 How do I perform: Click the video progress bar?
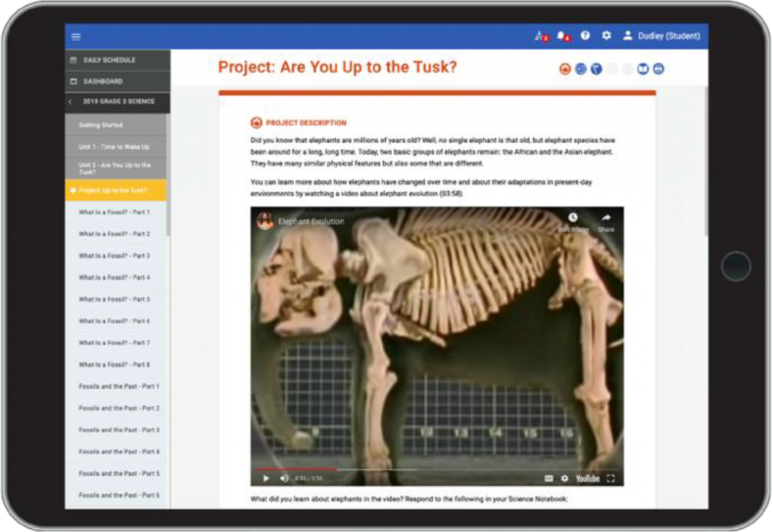click(377, 469)
